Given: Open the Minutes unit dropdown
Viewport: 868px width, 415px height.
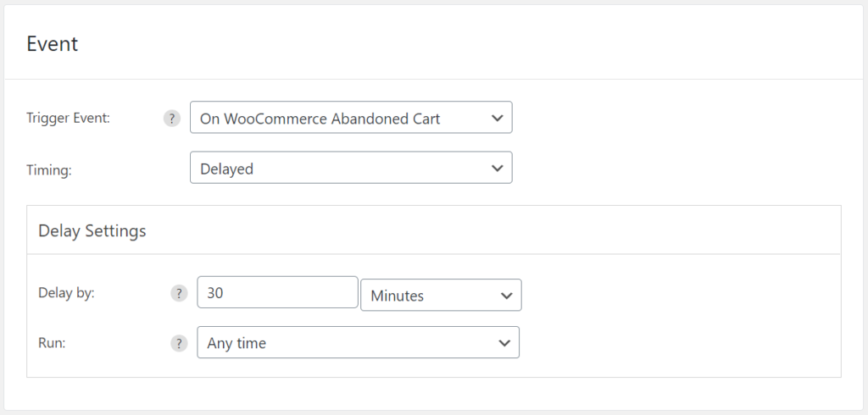Looking at the screenshot, I should tap(441, 295).
